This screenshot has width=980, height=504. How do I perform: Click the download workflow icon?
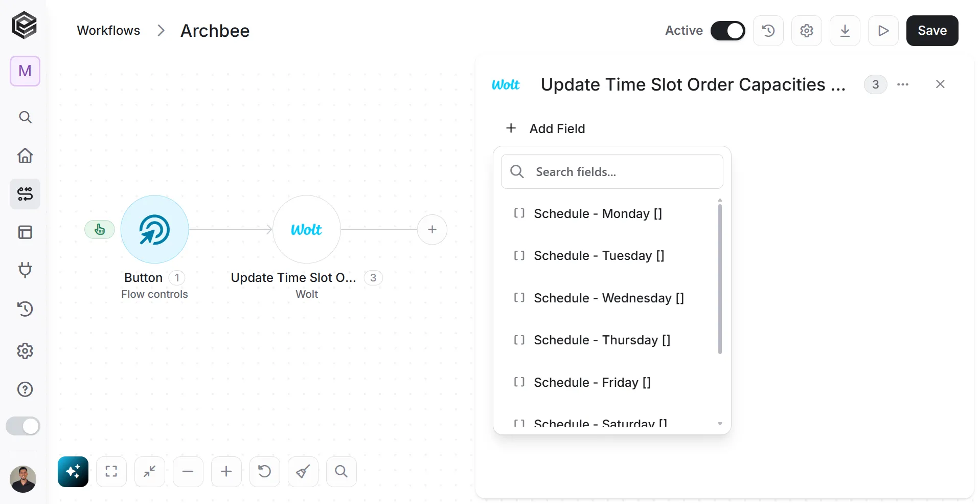845,31
